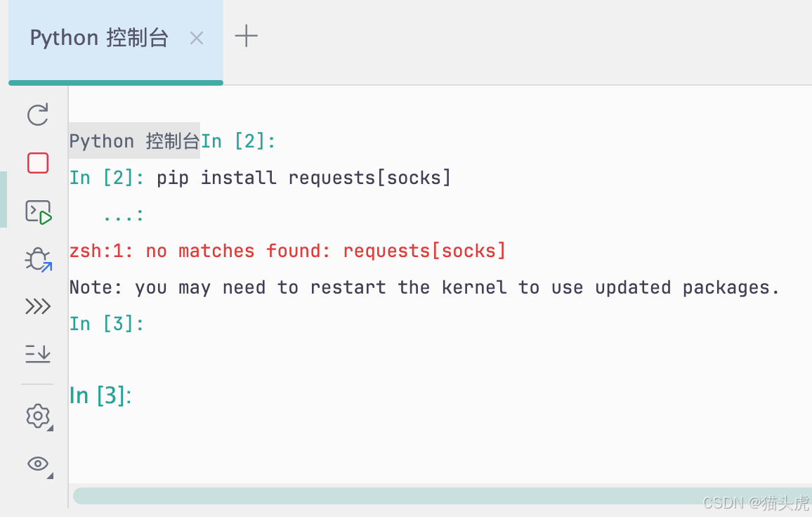Create a new console with the plus button
The image size is (812, 517).
[x=246, y=37]
